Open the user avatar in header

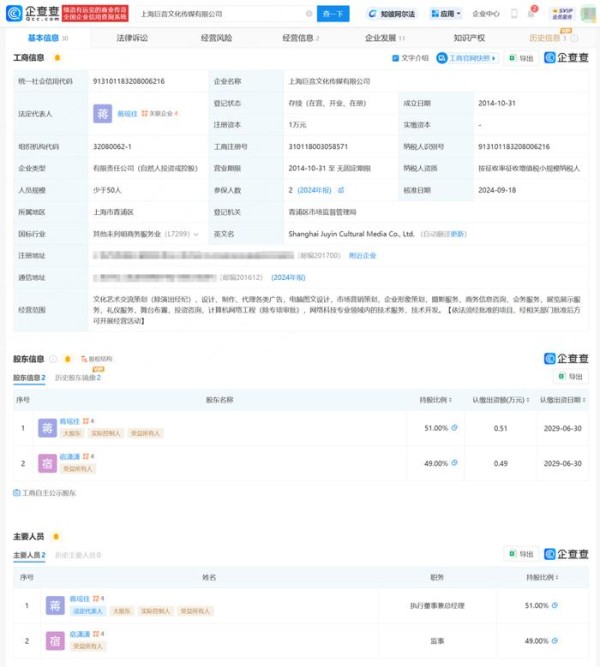(x=588, y=14)
